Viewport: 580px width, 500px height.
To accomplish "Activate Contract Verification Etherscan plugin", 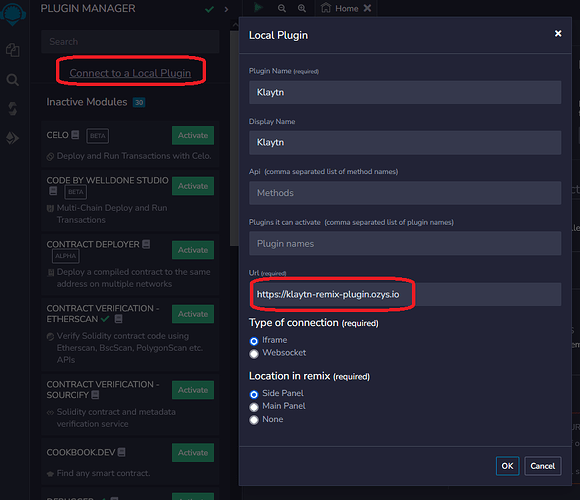I will click(193, 314).
